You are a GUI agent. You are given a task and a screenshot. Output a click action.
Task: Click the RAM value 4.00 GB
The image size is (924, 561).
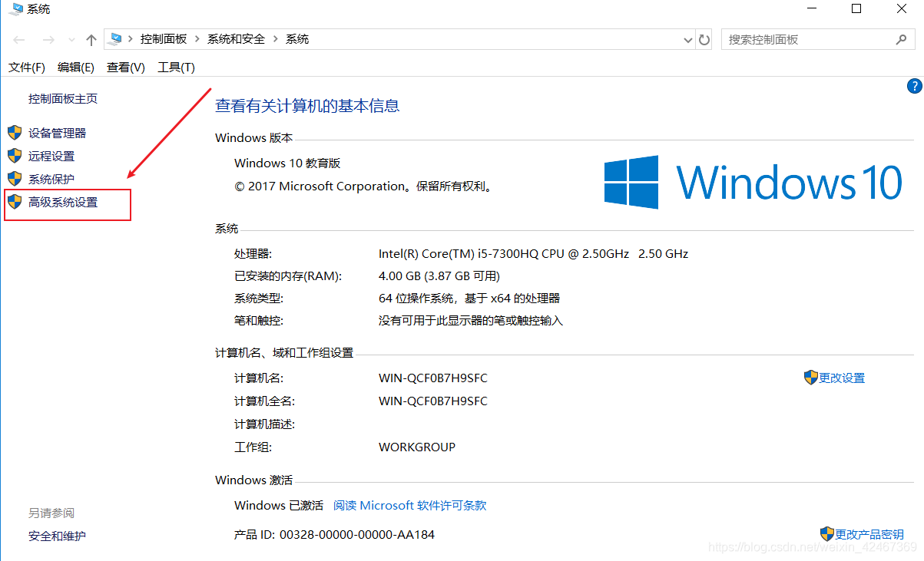click(439, 276)
